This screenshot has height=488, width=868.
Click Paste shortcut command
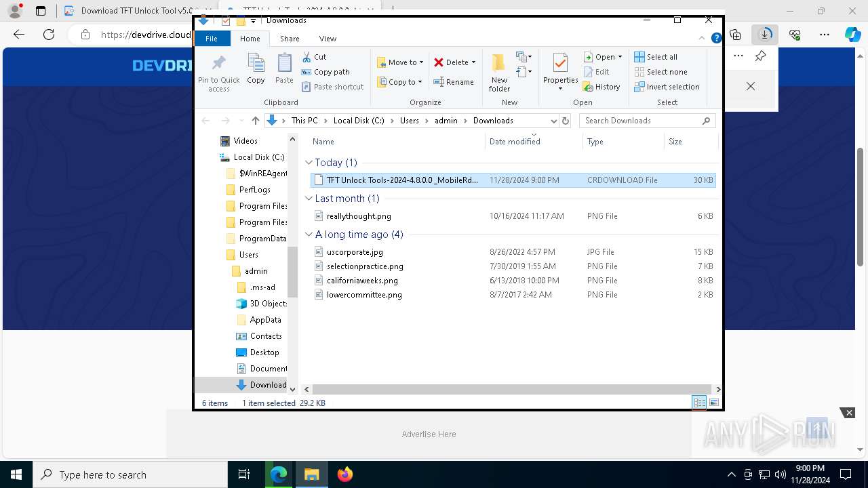tap(333, 87)
